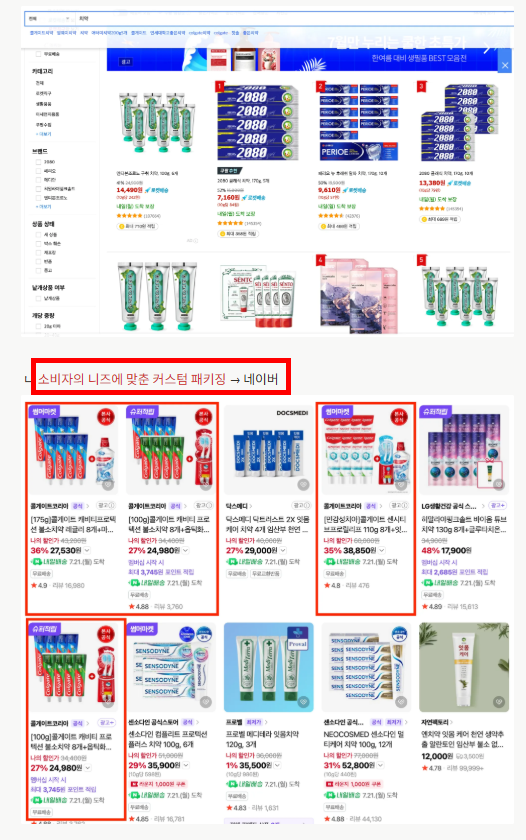Click the heart icon on DOCSMEDI toothpaste image
The height and width of the screenshot is (840, 526).
[303, 484]
